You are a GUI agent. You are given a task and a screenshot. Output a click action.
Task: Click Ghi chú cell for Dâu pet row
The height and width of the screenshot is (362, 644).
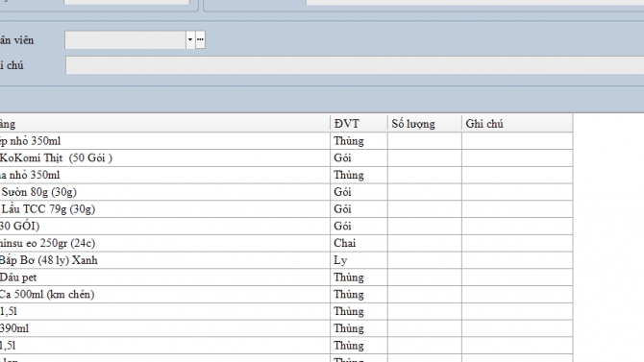[517, 278]
